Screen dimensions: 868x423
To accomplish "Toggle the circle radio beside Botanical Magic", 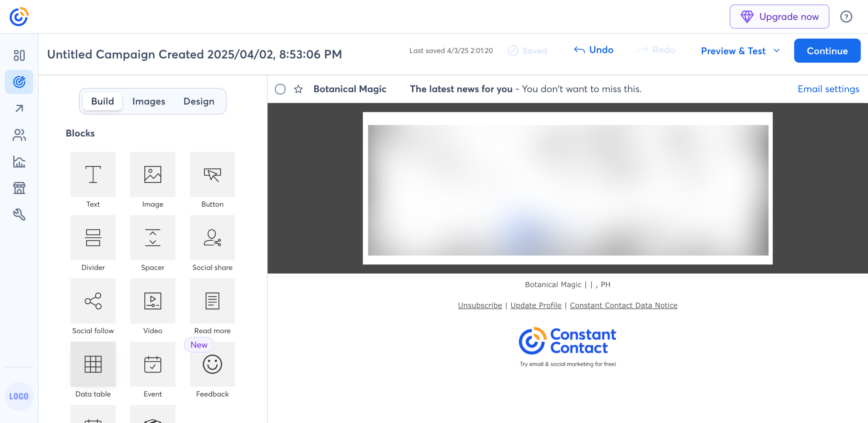I will [280, 89].
